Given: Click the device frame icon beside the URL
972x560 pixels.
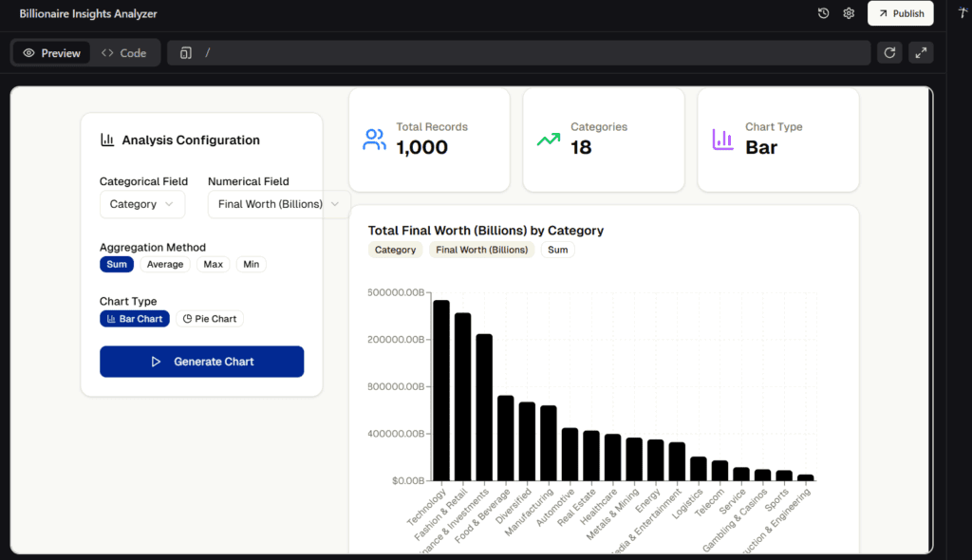Looking at the screenshot, I should pos(185,52).
